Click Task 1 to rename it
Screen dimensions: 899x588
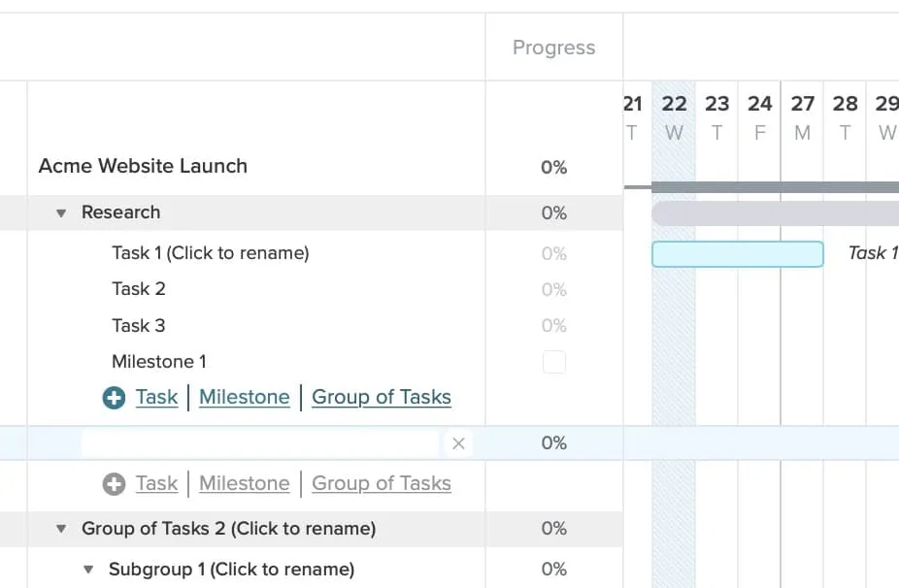(x=211, y=253)
